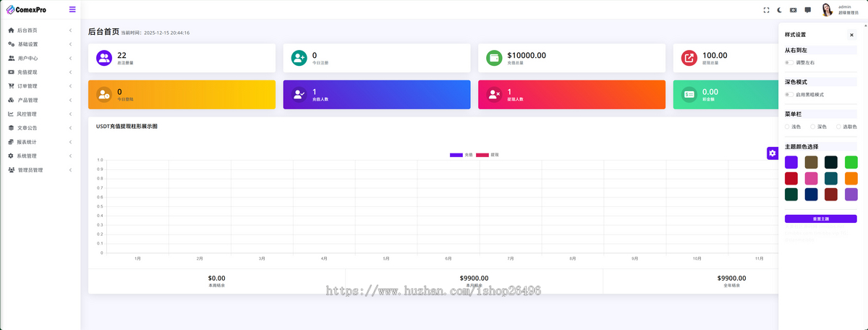The height and width of the screenshot is (330, 868).
Task: Enable the 启用黑暗模式 switch
Action: [789, 95]
